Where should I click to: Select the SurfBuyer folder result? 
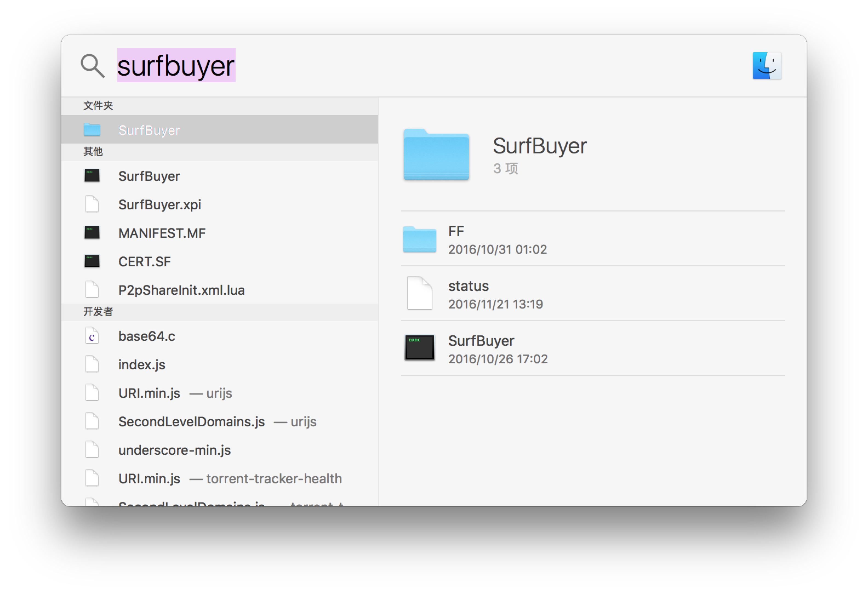[149, 130]
